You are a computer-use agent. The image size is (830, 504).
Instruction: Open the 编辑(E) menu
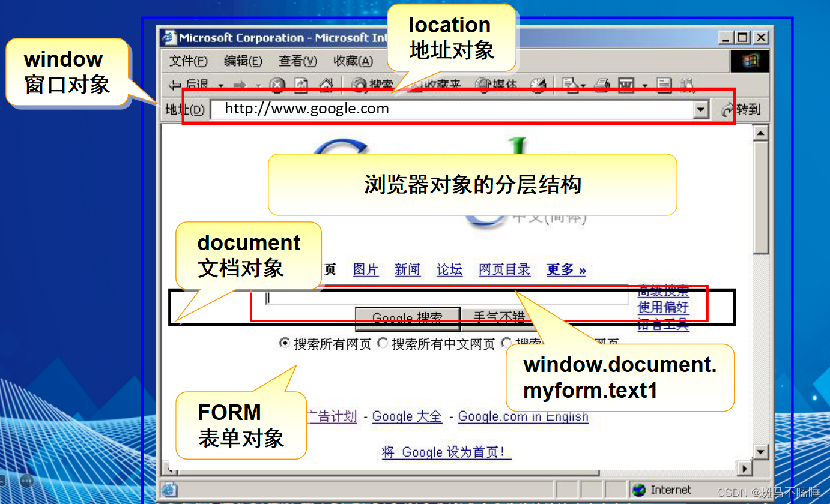click(x=243, y=61)
